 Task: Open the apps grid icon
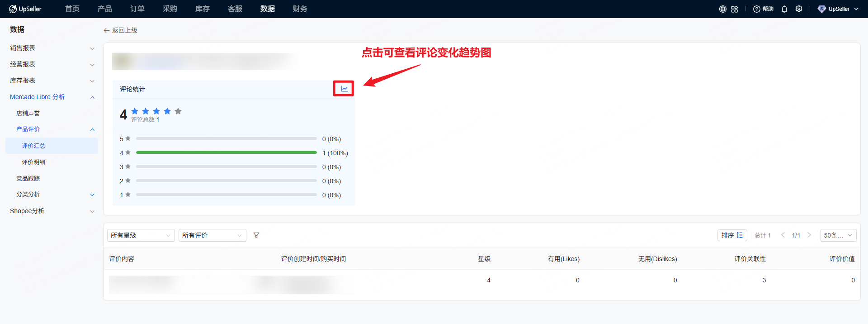(735, 9)
